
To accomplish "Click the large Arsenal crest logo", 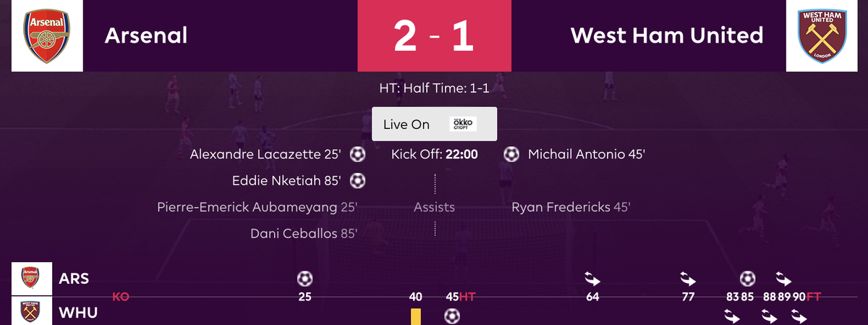I will (x=47, y=36).
